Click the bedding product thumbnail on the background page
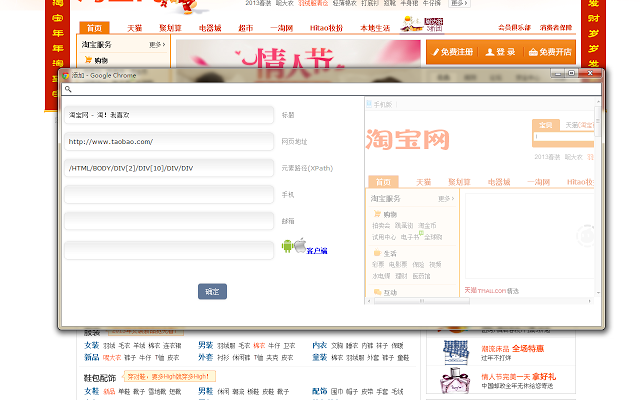640x400 pixels. pos(456,352)
